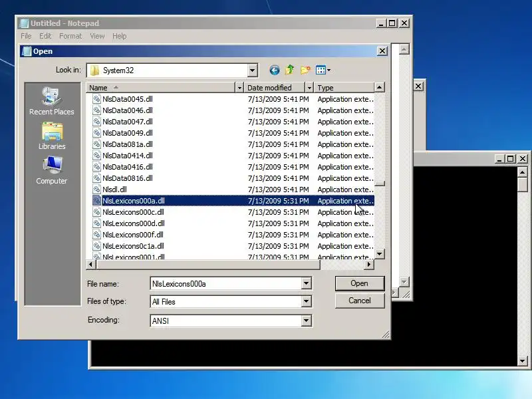
Task: Open Recent Places in sidebar
Action: 52,101
